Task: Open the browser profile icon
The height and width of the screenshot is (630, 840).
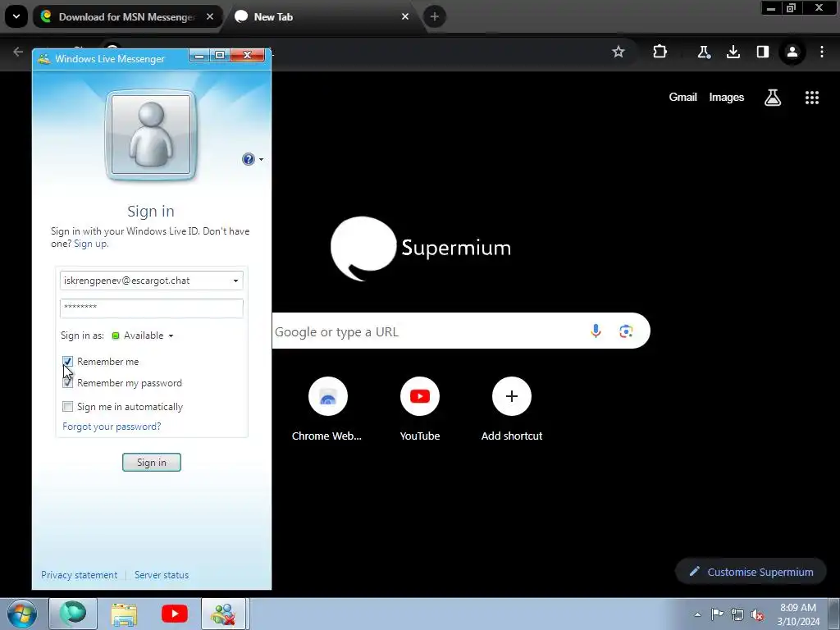Action: [x=792, y=52]
